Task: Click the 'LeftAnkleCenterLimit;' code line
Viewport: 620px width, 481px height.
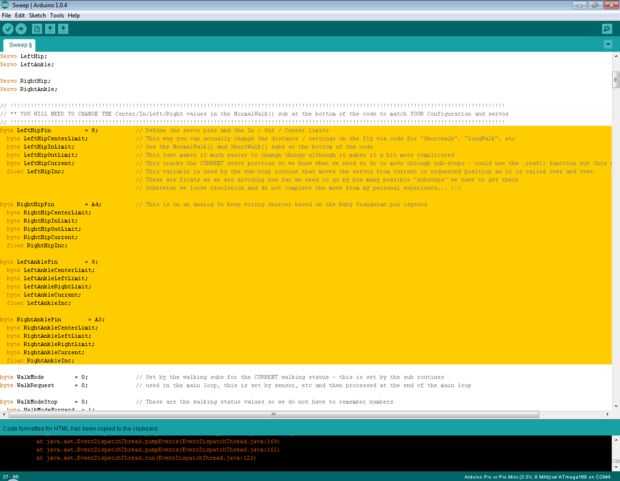Action: coord(51,270)
